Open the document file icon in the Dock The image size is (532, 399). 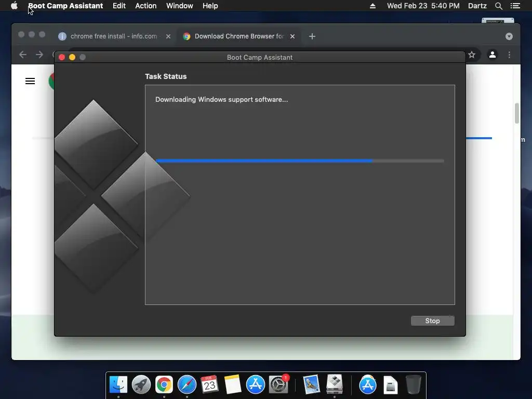point(391,385)
